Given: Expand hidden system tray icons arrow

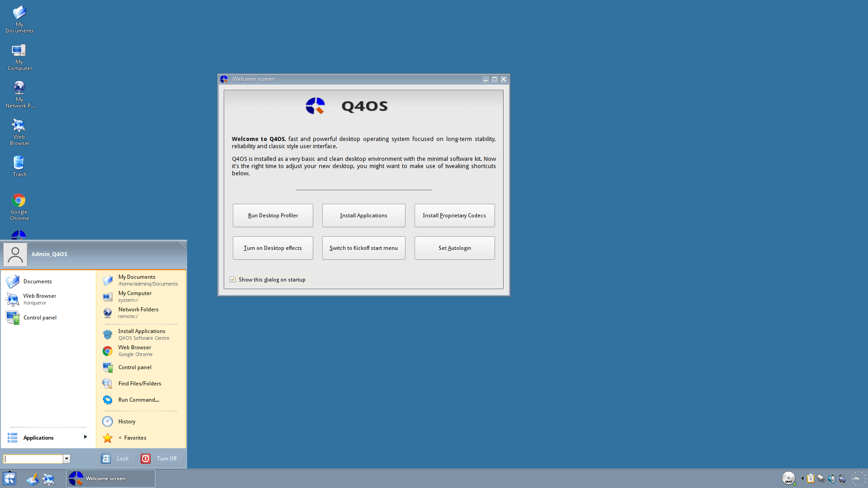Looking at the screenshot, I should click(x=802, y=478).
